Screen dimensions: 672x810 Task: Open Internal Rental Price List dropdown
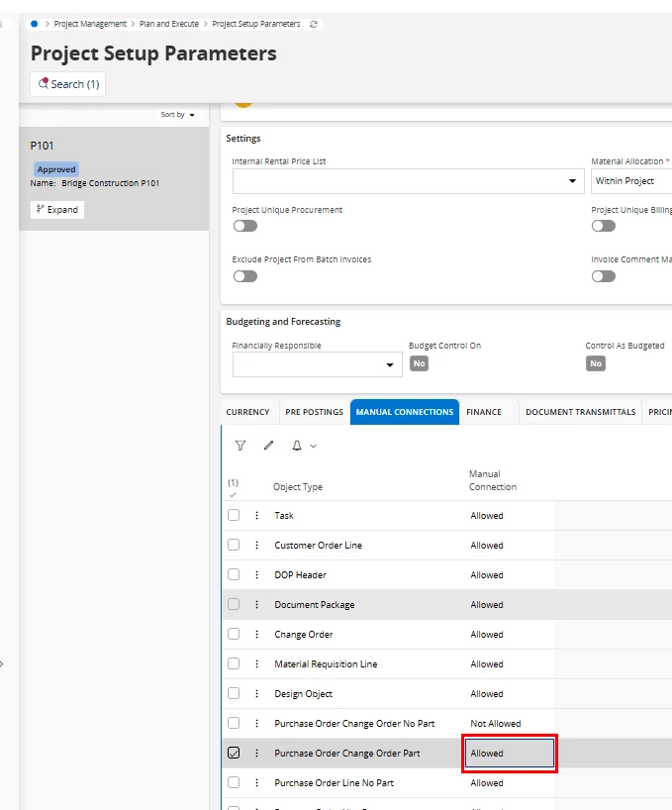click(572, 182)
